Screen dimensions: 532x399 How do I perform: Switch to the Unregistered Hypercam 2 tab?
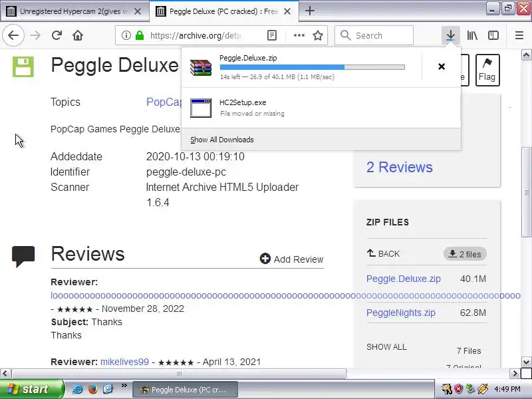point(74,11)
